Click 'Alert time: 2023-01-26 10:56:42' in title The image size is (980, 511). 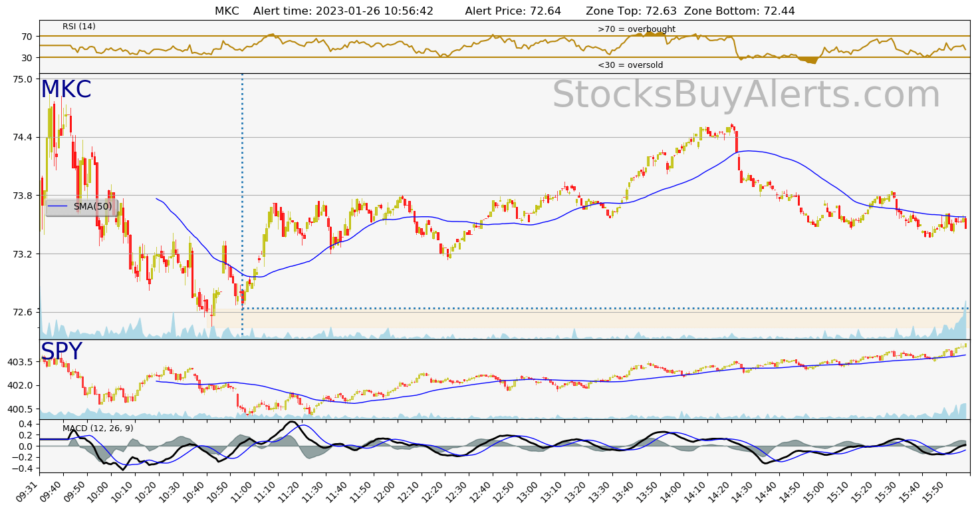pos(343,11)
